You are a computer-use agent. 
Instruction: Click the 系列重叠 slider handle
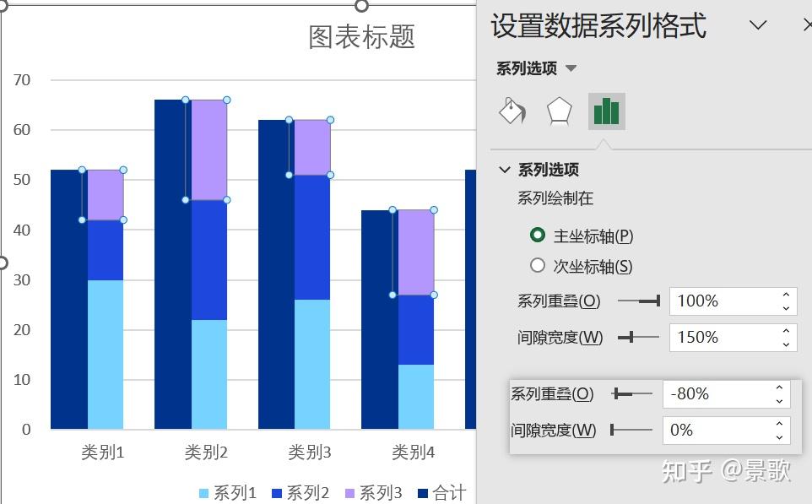[658, 301]
